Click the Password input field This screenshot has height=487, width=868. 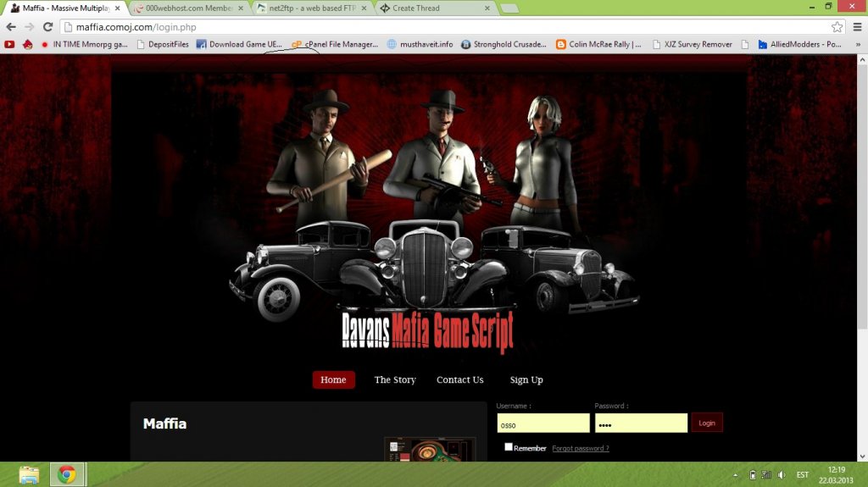pos(641,423)
